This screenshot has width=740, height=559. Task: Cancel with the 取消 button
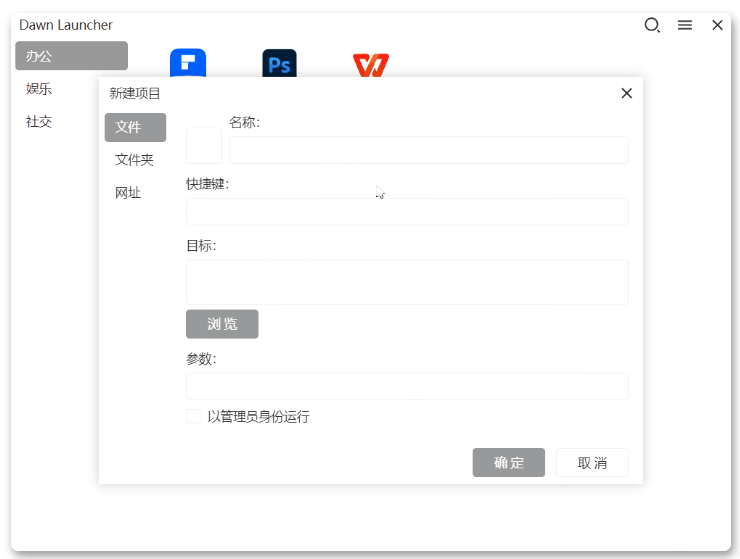point(592,463)
